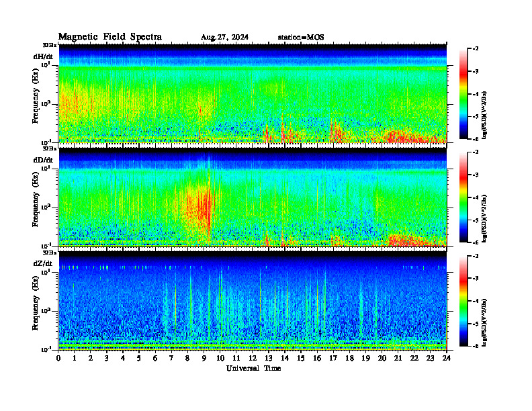Select the dD/dt colorbar
Viewport: 532px width, 411px height.
(463, 197)
